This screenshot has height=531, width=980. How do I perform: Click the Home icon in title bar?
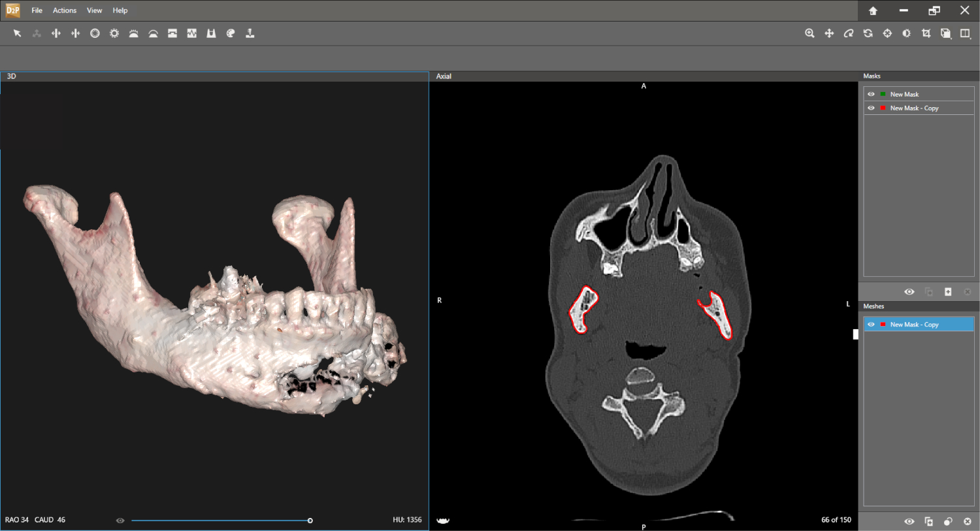click(x=873, y=10)
